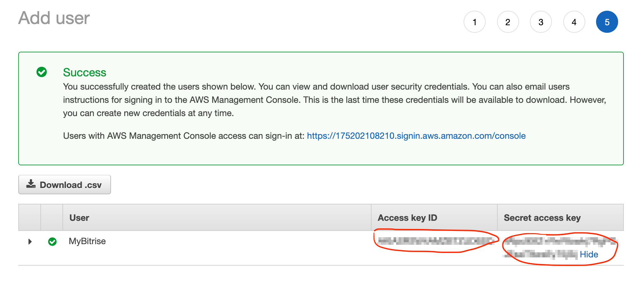Viewport: 644px width, 282px height.
Task: Click the Success heading text
Action: point(85,72)
